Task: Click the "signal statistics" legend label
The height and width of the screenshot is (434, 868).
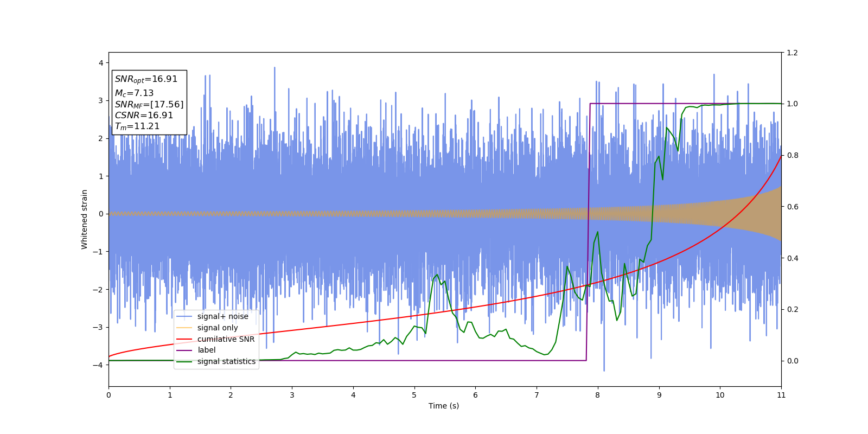Action: click(226, 361)
